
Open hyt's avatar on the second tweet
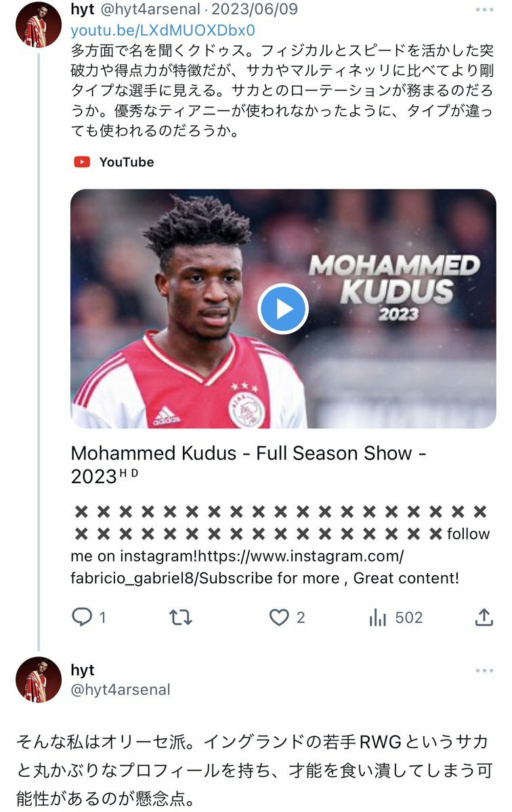39,679
